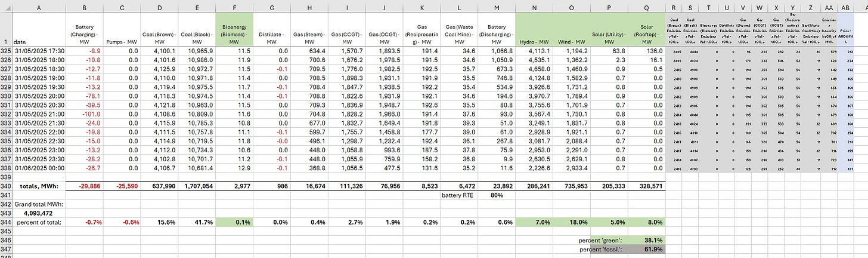Click the 'Coal (Black) - MW' header cell
The width and height of the screenshot is (868, 258).
tap(197, 30)
